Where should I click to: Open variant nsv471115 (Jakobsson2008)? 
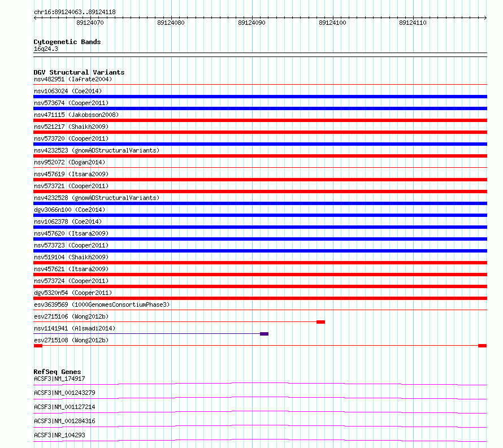[x=76, y=115]
